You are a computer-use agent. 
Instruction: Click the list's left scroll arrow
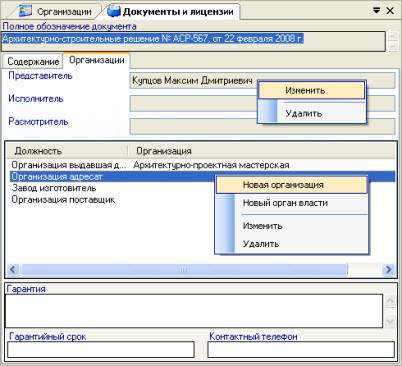[x=13, y=269]
